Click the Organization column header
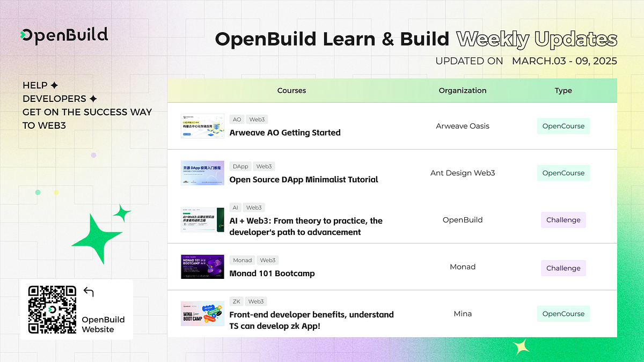The width and height of the screenshot is (644, 362). [x=463, y=90]
